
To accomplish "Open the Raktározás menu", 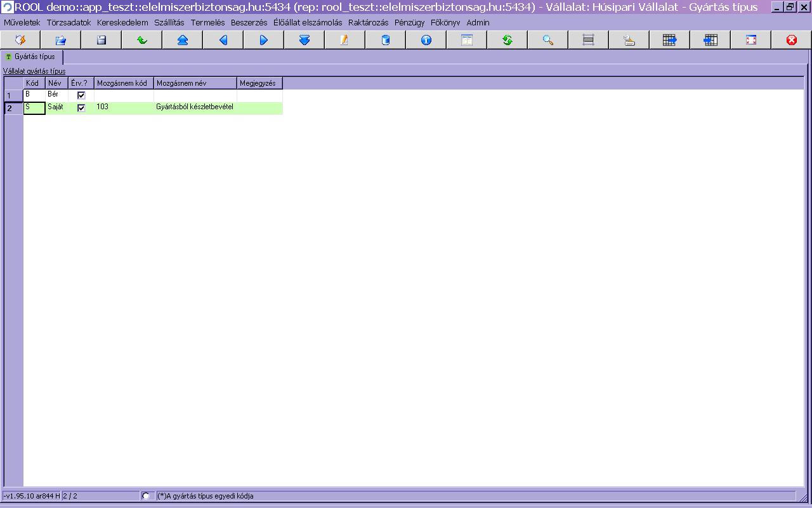I will click(x=368, y=22).
